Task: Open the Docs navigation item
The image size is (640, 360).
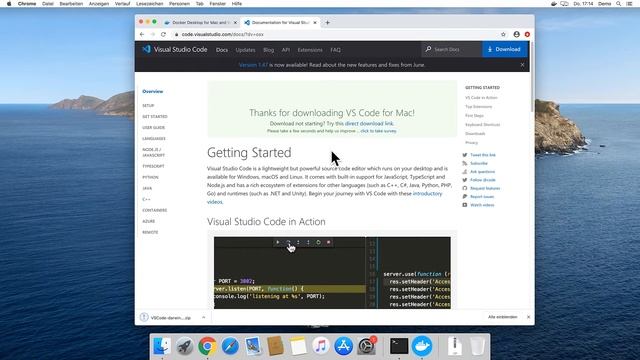Action: pos(222,50)
